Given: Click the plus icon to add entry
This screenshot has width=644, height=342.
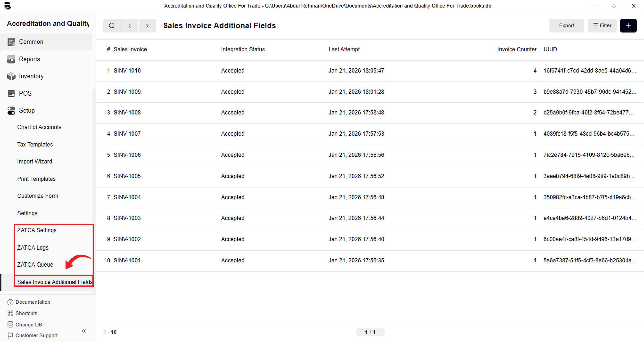Looking at the screenshot, I should point(628,25).
